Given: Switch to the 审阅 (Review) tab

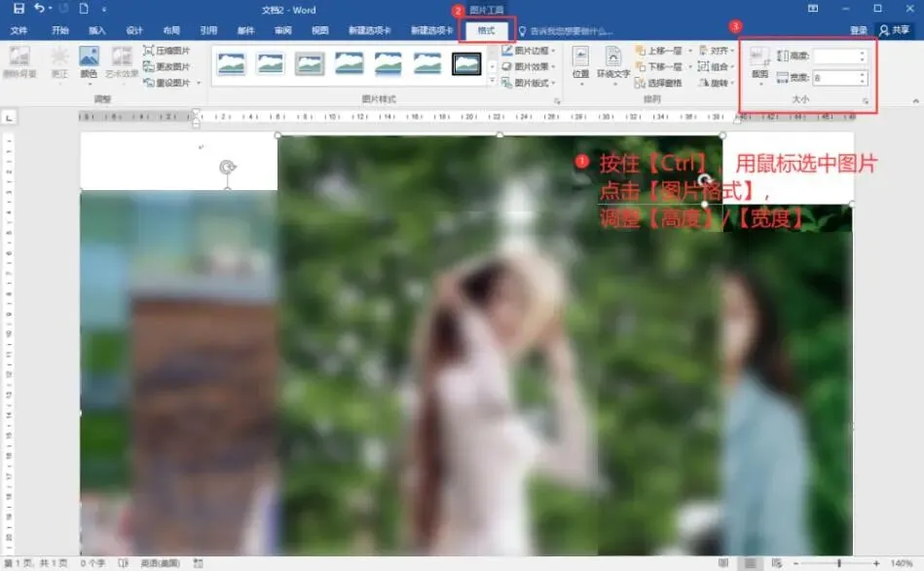Looking at the screenshot, I should (x=283, y=30).
